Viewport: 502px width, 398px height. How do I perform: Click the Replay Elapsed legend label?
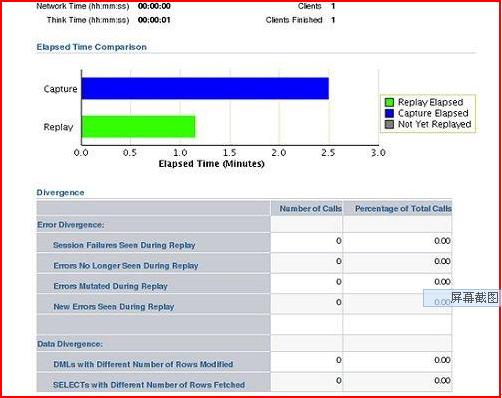[431, 102]
